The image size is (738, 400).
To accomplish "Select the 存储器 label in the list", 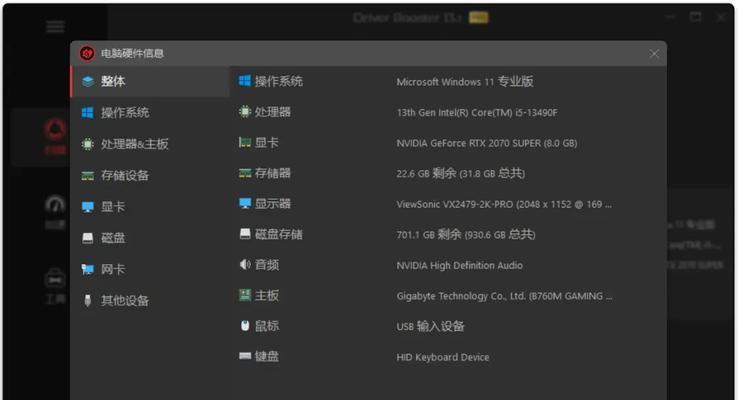I will pos(273,173).
